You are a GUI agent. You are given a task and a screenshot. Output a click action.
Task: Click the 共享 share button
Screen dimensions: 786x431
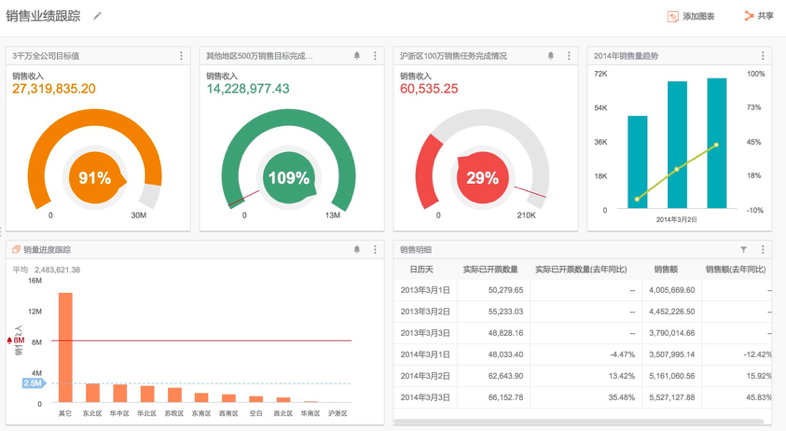[759, 16]
